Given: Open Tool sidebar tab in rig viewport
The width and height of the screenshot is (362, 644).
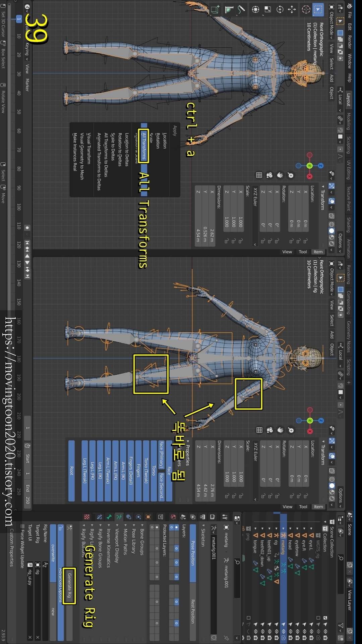Looking at the screenshot, I should [303, 507].
